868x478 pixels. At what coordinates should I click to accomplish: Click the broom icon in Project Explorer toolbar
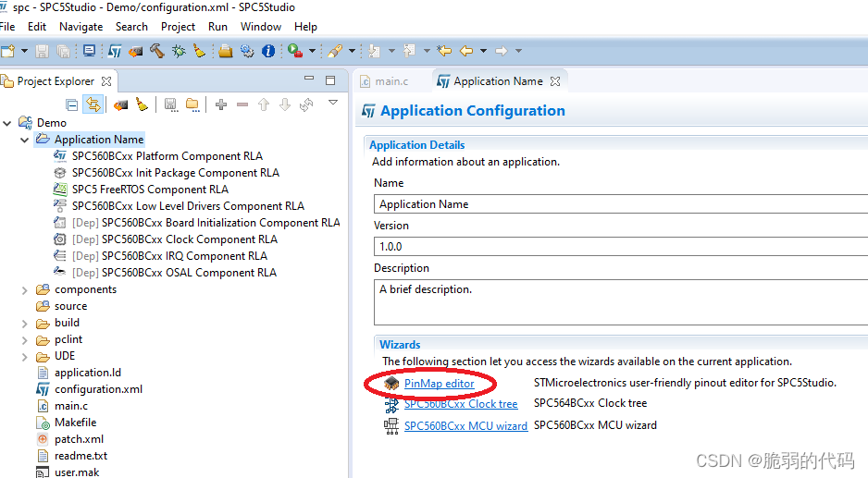143,104
